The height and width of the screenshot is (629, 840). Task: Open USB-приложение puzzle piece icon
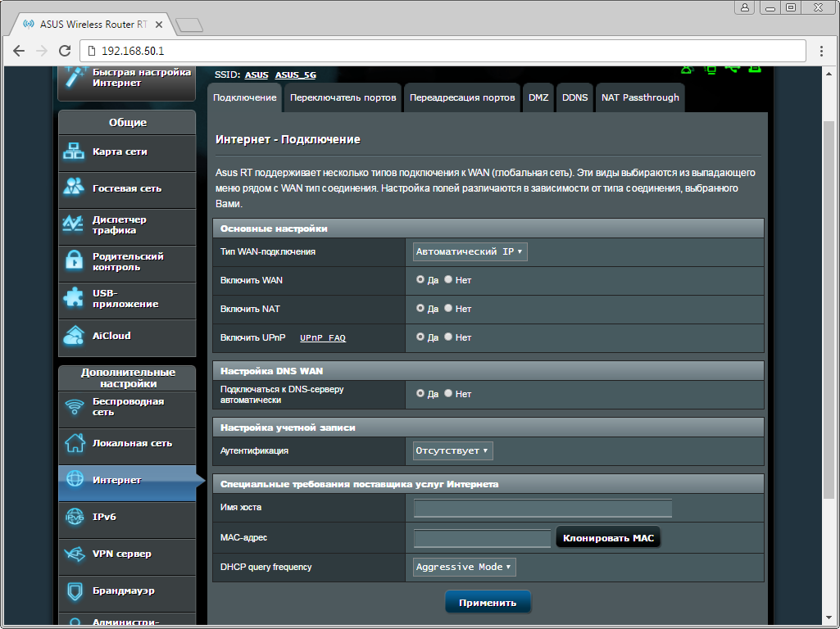73,297
